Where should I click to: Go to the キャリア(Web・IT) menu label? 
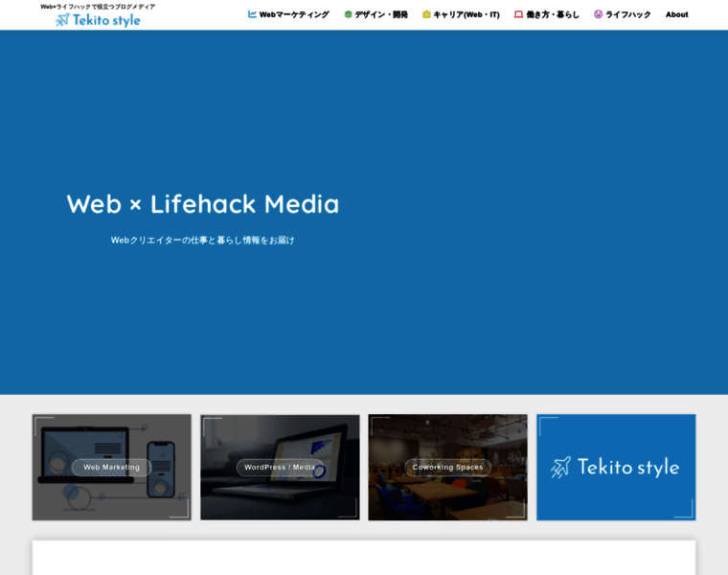466,14
